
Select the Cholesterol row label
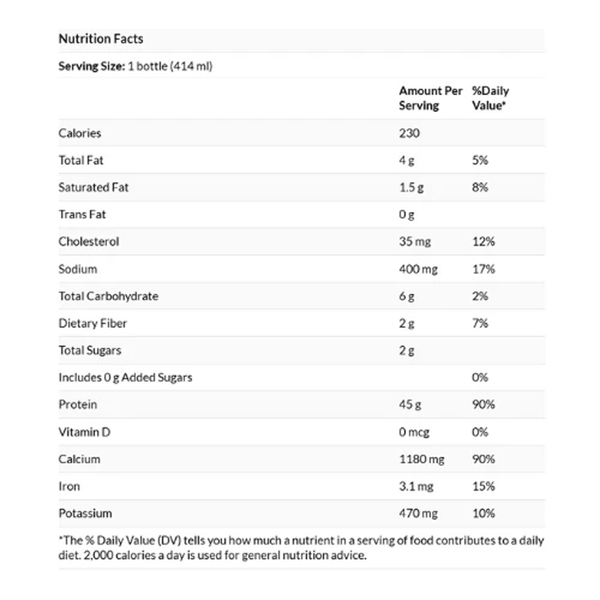click(89, 242)
